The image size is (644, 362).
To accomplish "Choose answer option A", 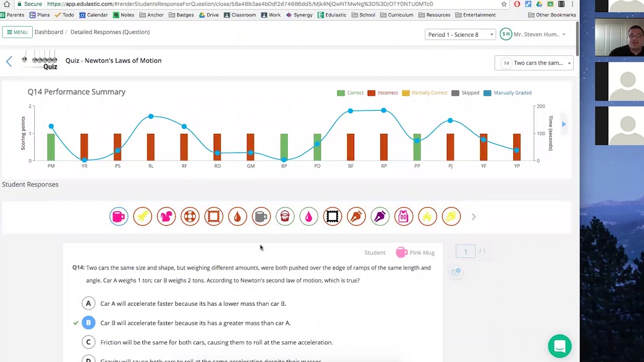I will coord(89,303).
